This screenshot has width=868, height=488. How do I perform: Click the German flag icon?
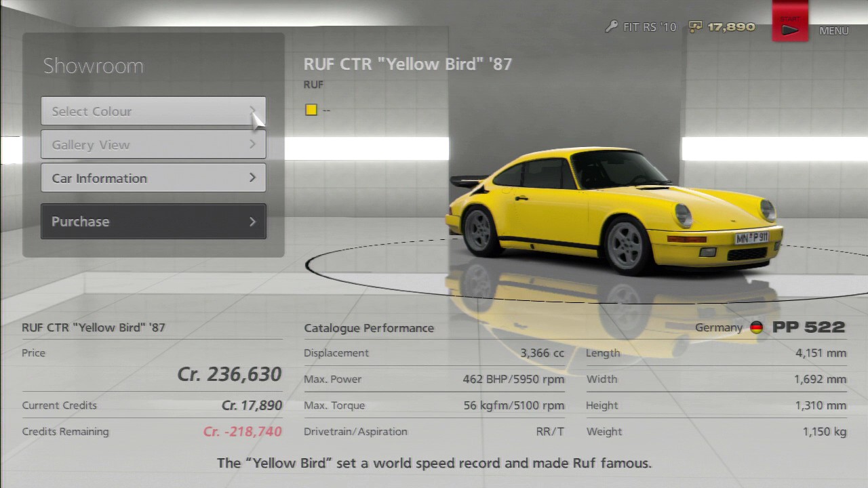[x=757, y=327]
